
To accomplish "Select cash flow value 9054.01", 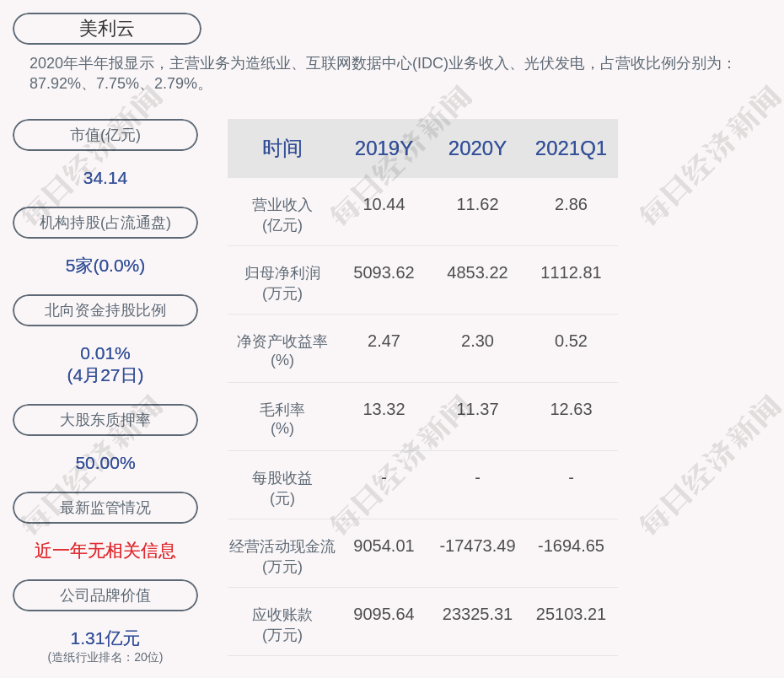I will [384, 546].
